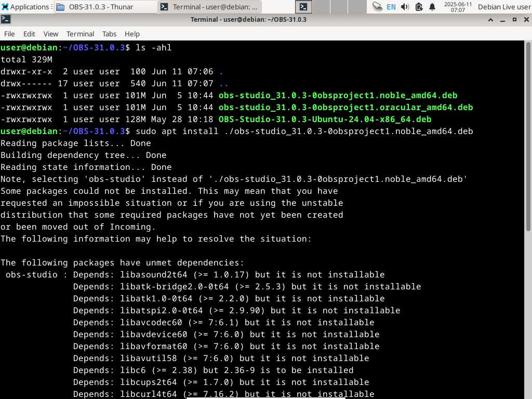Screen dimensions: 532x399
Task: Click the terminal vertical scrollbar handle
Action: pyautogui.click(x=528, y=137)
